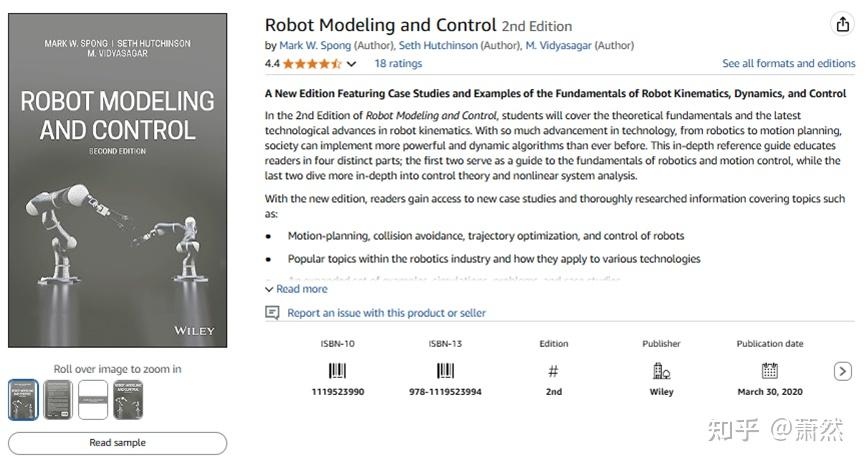
Task: Click See all formats and editions
Action: [x=788, y=64]
